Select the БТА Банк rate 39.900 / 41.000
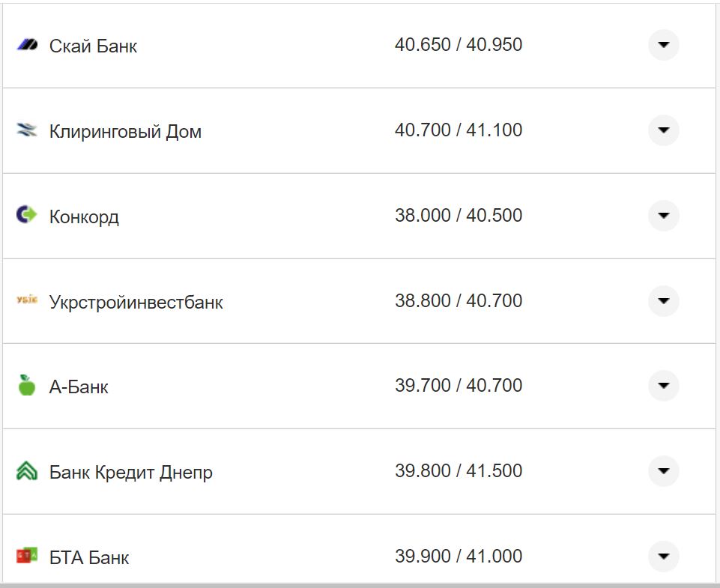 click(x=460, y=556)
